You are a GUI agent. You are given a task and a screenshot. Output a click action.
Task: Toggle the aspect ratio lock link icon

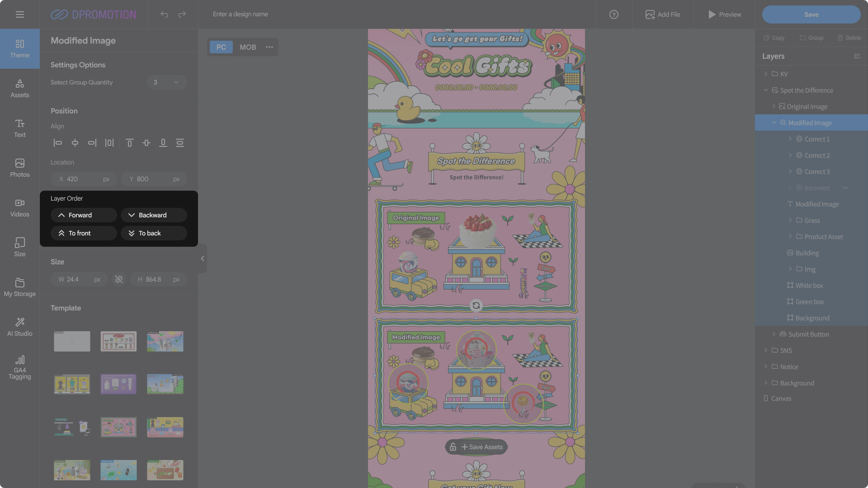pyautogui.click(x=119, y=279)
